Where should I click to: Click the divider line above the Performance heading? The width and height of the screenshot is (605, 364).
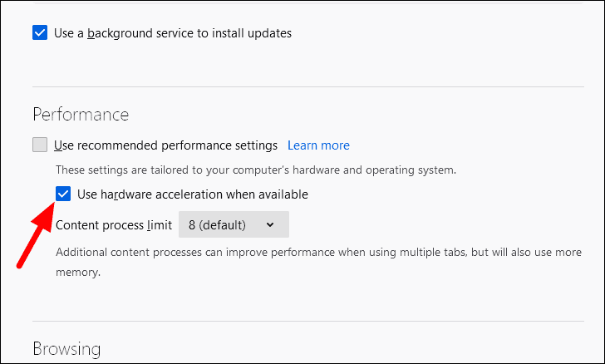tap(307, 87)
